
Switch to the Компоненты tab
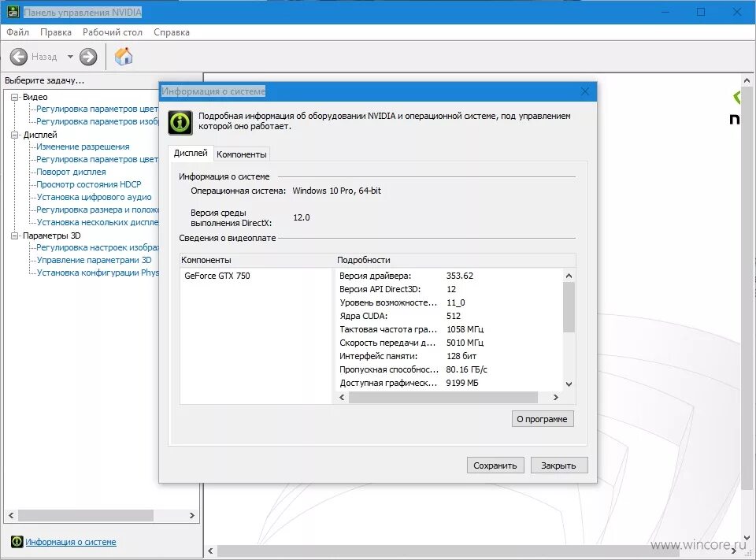click(242, 154)
